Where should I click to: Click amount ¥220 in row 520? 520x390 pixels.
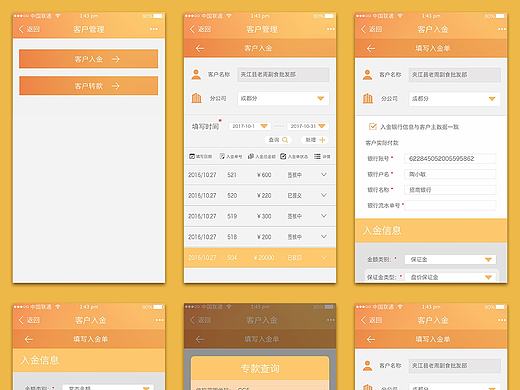(264, 196)
